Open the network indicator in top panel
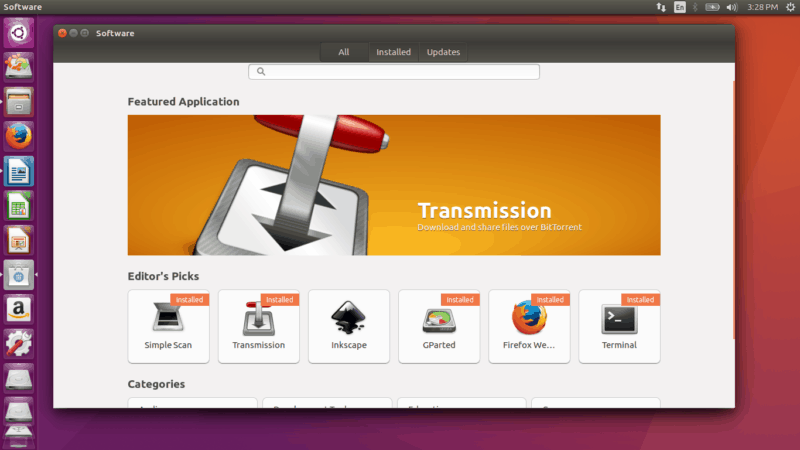800x450 pixels. pyautogui.click(x=661, y=7)
